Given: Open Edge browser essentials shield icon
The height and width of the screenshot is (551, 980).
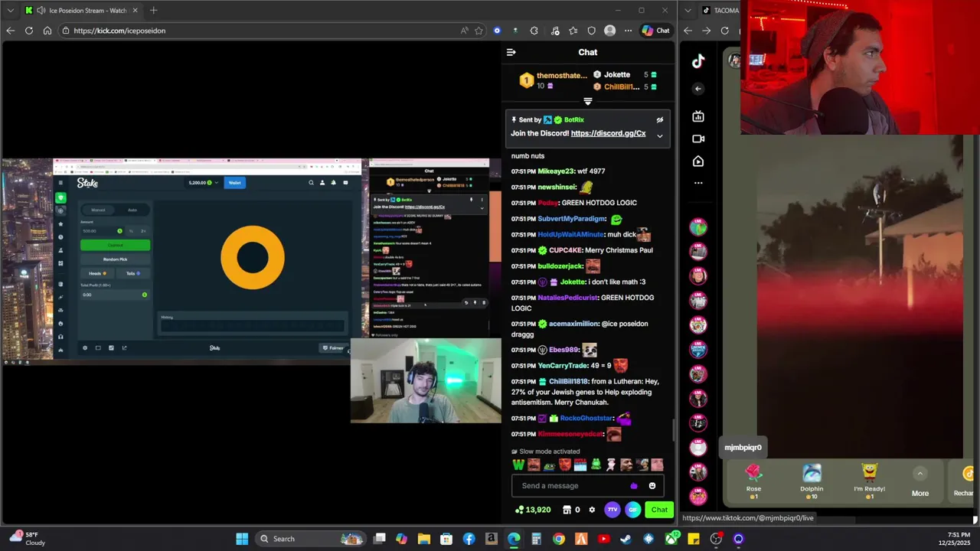Looking at the screenshot, I should (x=591, y=31).
